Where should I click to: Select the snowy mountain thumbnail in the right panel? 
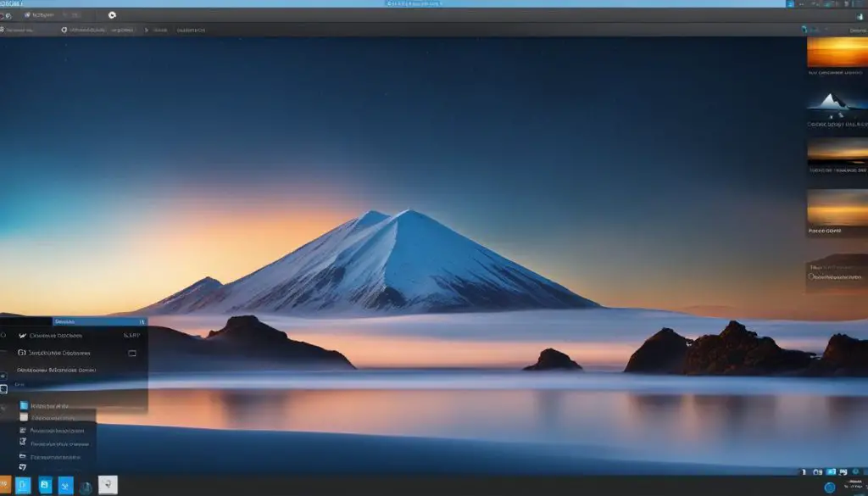point(837,106)
